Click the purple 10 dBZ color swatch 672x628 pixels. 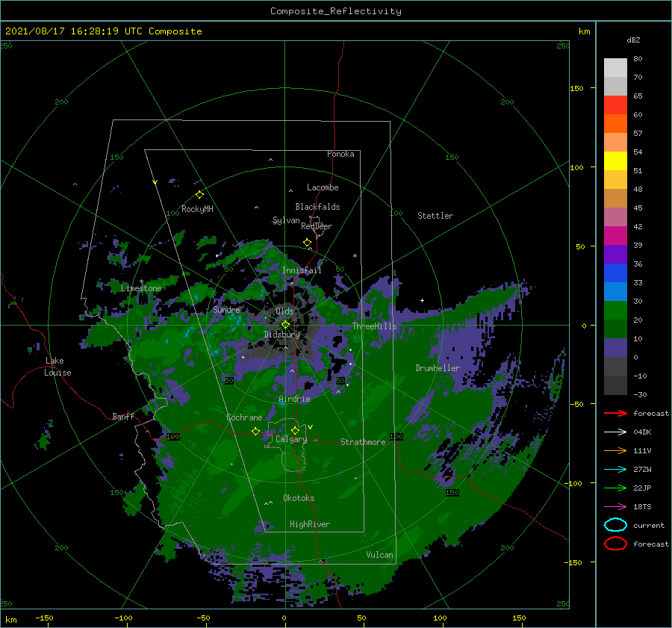(x=615, y=347)
